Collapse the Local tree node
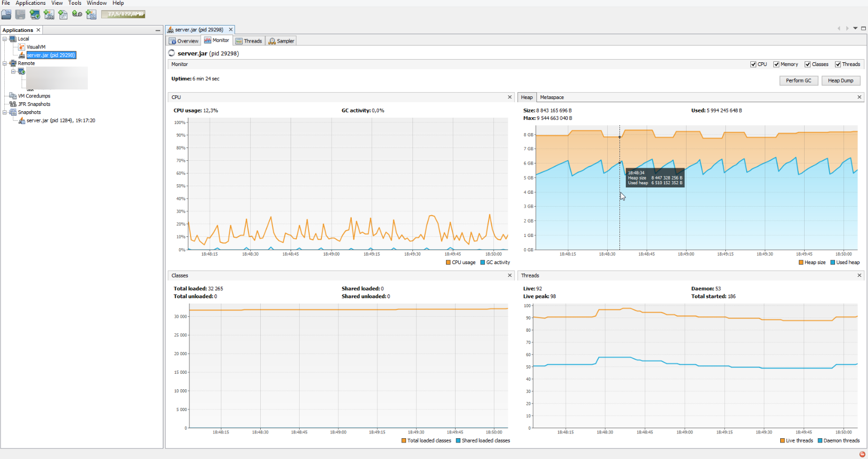868x459 pixels. click(5, 39)
